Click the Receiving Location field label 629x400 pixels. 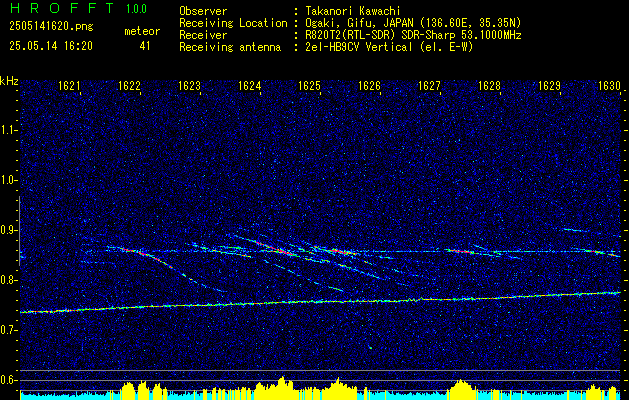(233, 23)
